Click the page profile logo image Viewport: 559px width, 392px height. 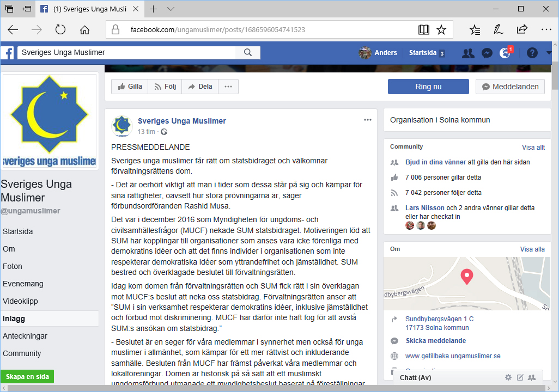pos(50,121)
